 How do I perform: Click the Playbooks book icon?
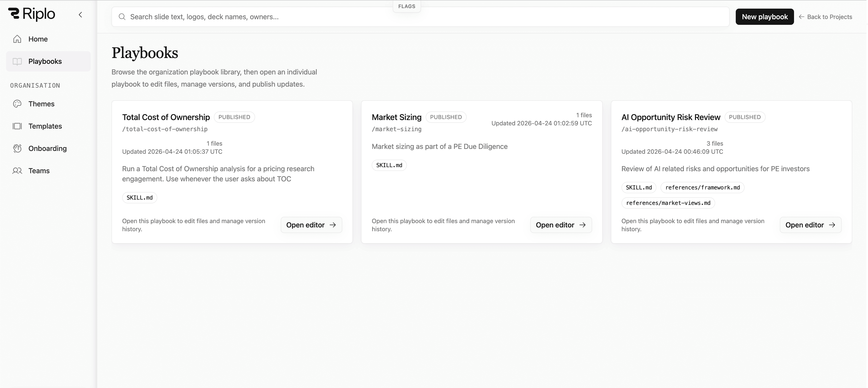[x=17, y=61]
